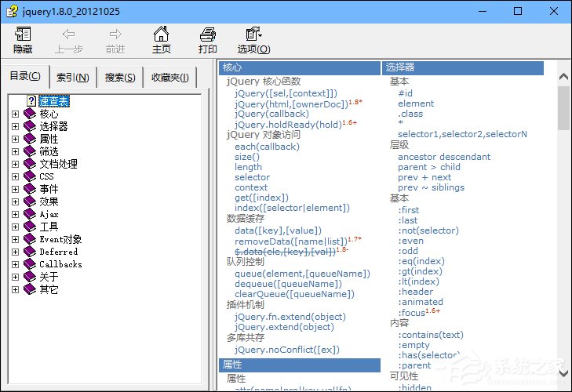Expand the 效果 tree node
Viewport: 572px width, 392px height.
point(15,202)
